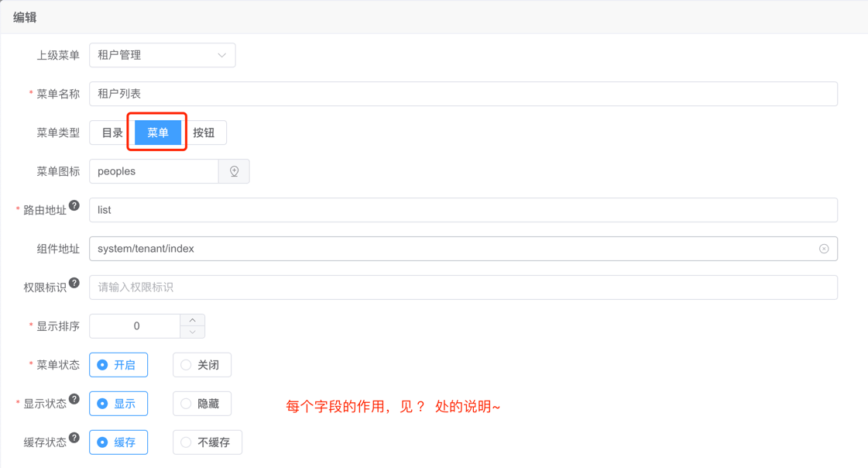The height and width of the screenshot is (468, 868).
Task: Click help icon beside 缓存状态 label
Action: tap(74, 438)
